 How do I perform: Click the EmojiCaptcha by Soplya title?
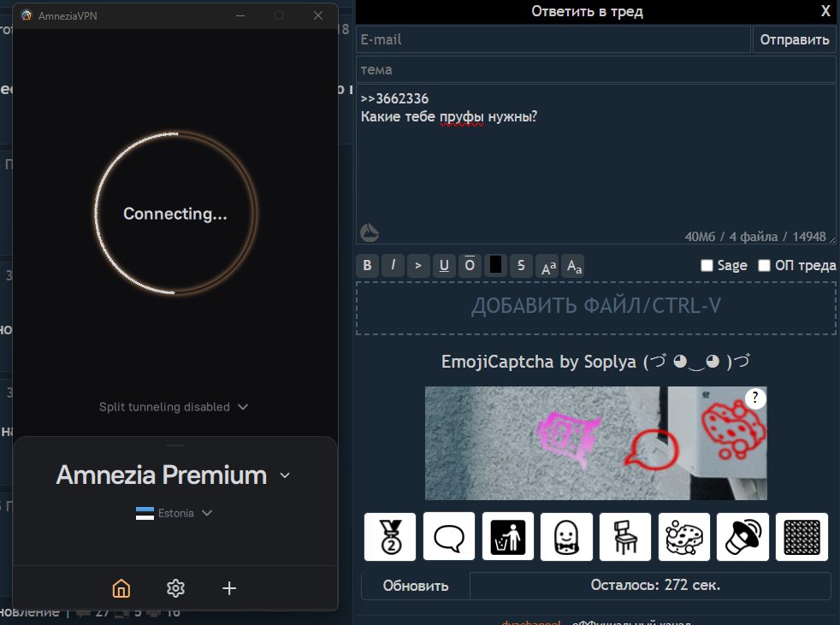pyautogui.click(x=595, y=362)
